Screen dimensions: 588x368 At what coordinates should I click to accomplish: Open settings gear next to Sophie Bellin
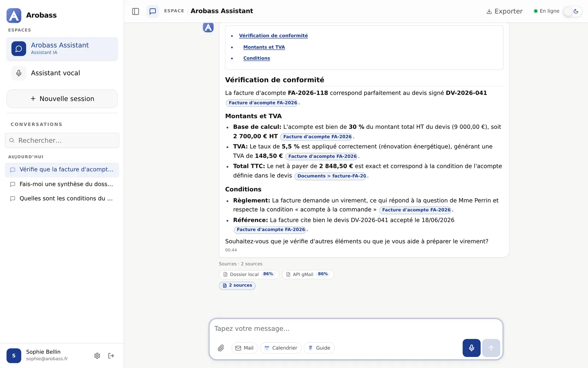[x=97, y=355]
